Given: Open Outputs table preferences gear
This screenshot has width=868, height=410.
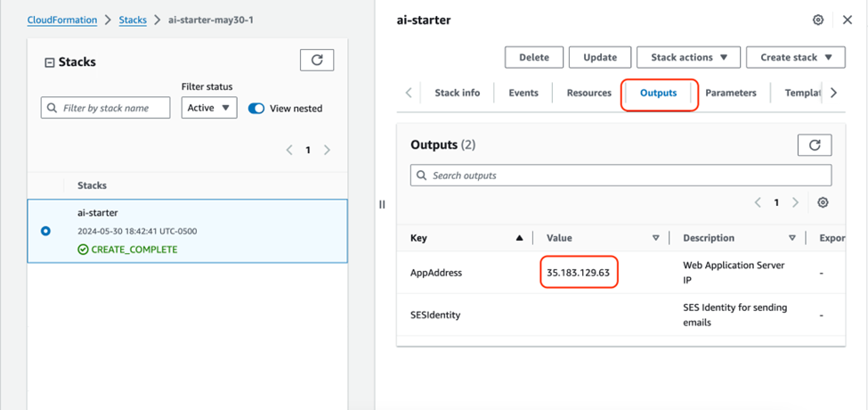Looking at the screenshot, I should [x=823, y=202].
